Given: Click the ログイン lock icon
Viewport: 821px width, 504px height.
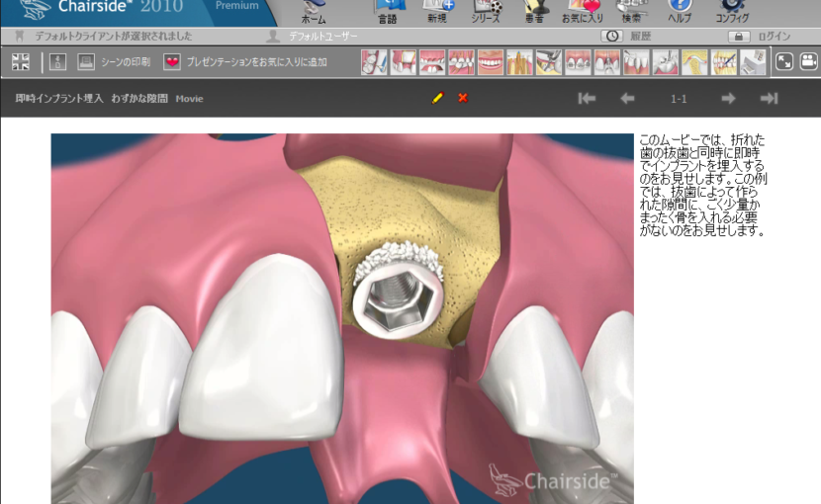Looking at the screenshot, I should (739, 37).
